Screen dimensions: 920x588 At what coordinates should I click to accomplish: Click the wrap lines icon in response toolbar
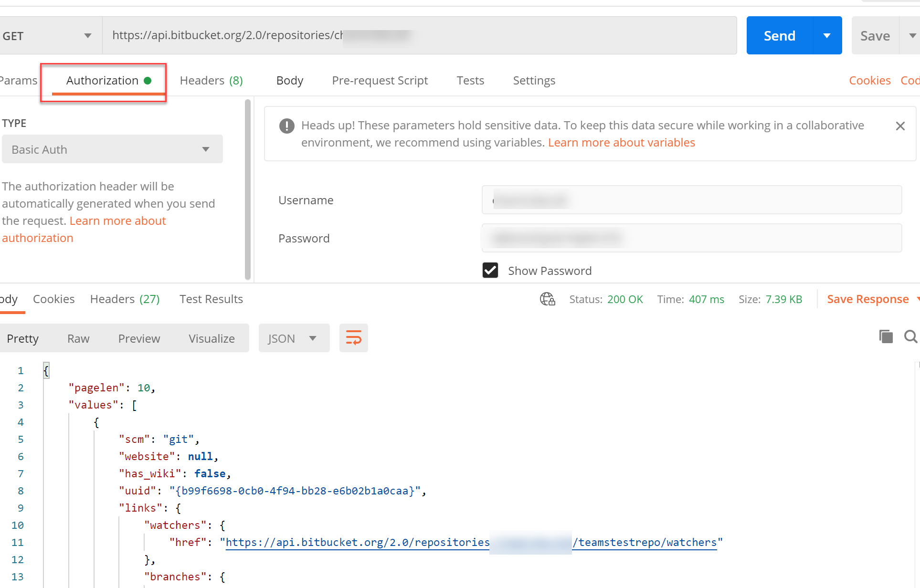(353, 338)
